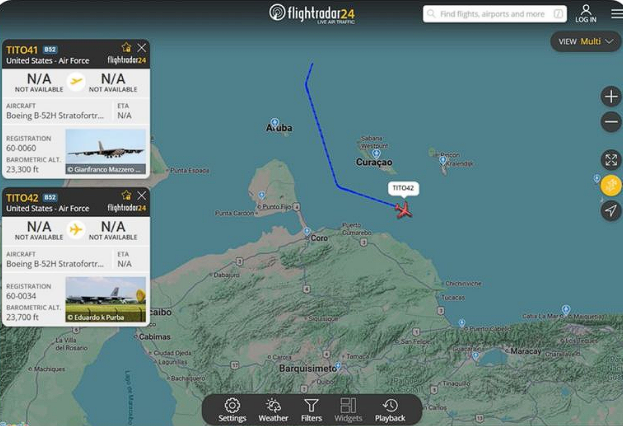Viewport: 623px width, 426px height.
Task: Expand the VIEW Multi dropdown
Action: coord(586,41)
